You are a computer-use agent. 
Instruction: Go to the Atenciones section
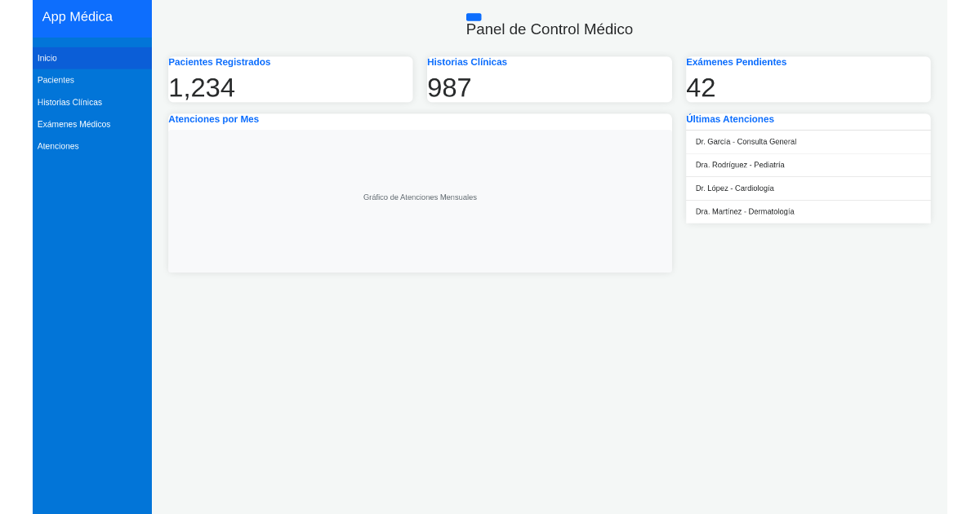(x=58, y=146)
